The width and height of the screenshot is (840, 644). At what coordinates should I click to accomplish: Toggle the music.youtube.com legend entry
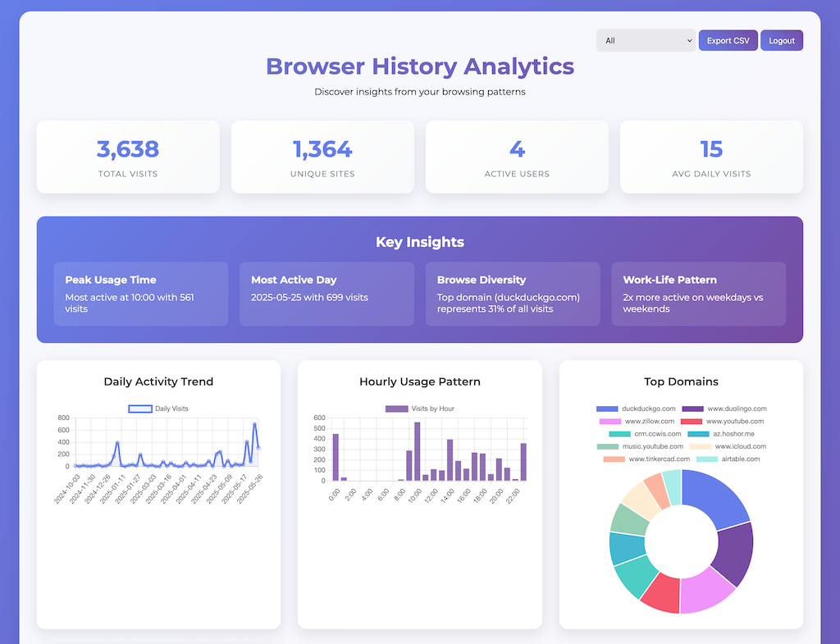(x=640, y=446)
